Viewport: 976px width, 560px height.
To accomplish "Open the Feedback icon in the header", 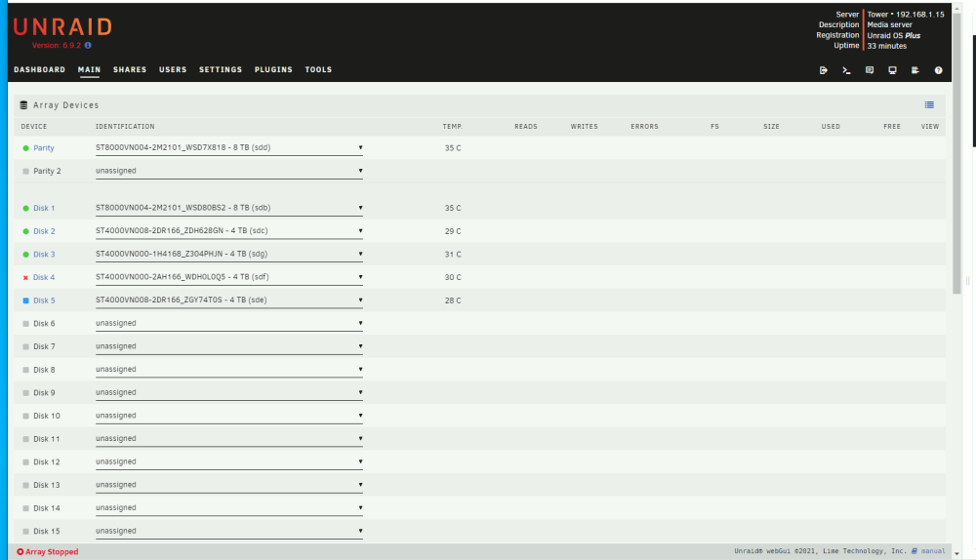I will coord(870,70).
